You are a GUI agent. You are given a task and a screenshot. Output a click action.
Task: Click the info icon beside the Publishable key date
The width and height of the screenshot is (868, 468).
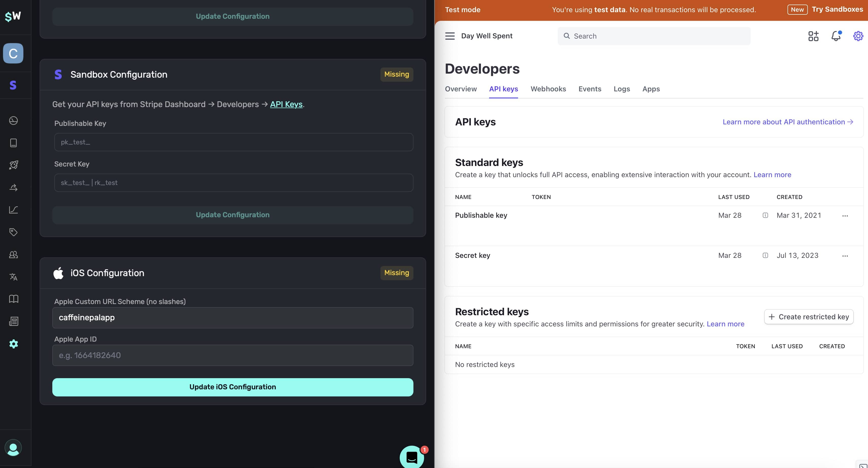[765, 215]
